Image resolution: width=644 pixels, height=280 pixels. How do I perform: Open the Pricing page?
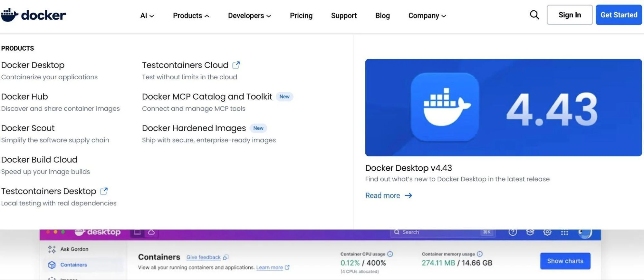(x=301, y=15)
